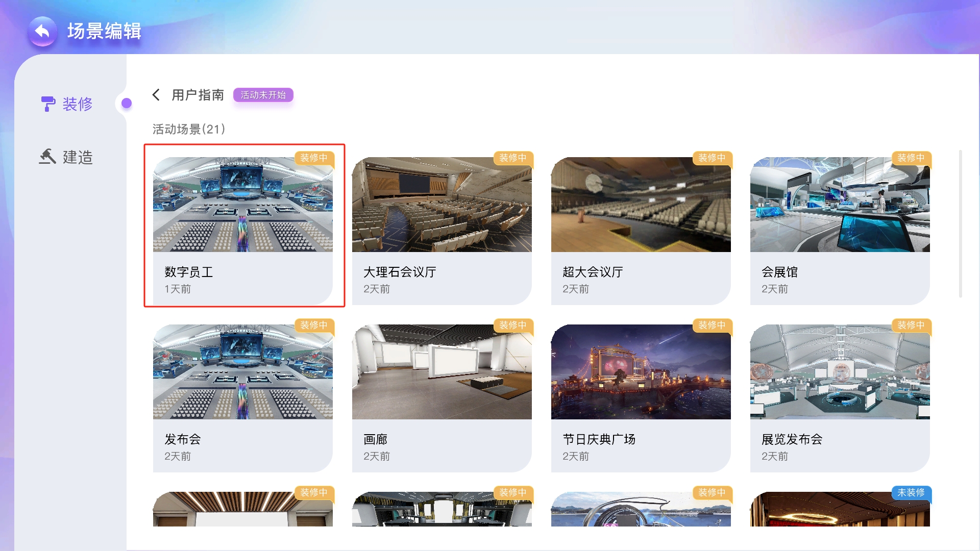Click the 装修中 badge on 会展馆 card
Viewport: 980px width, 551px height.
click(x=911, y=158)
